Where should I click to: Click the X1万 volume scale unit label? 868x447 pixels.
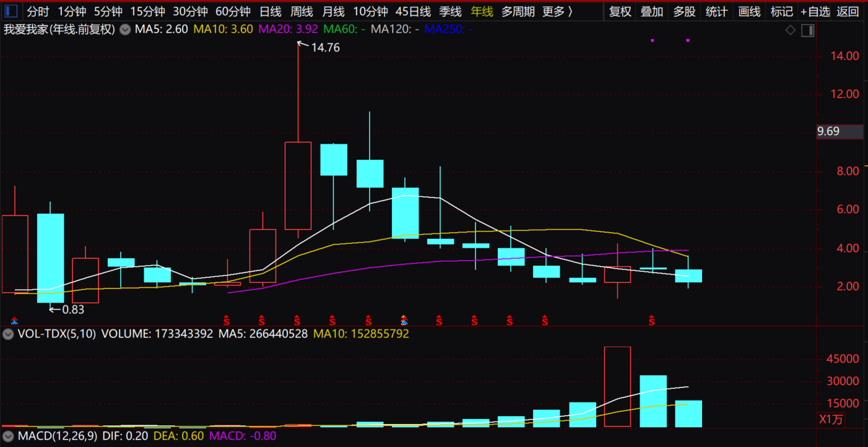(831, 419)
